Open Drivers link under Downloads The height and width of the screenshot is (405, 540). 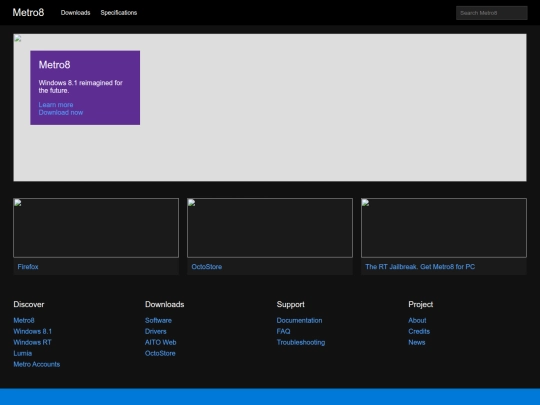[x=156, y=331]
